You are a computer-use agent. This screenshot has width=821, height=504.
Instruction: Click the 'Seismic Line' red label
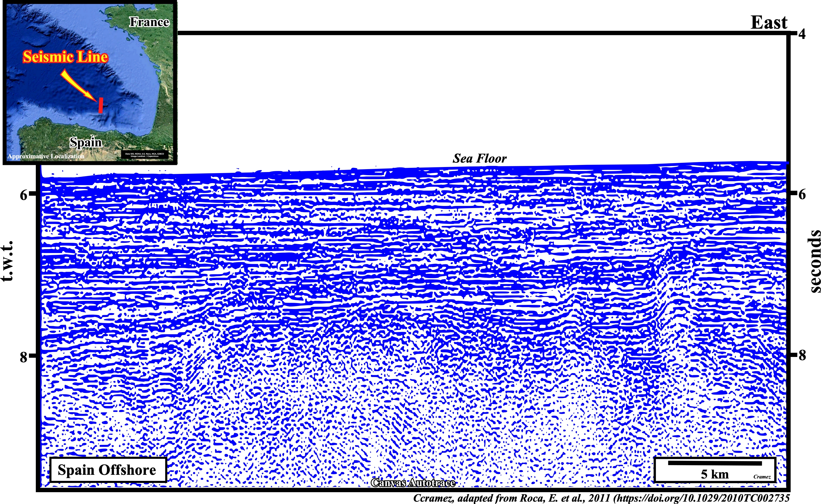65,57
